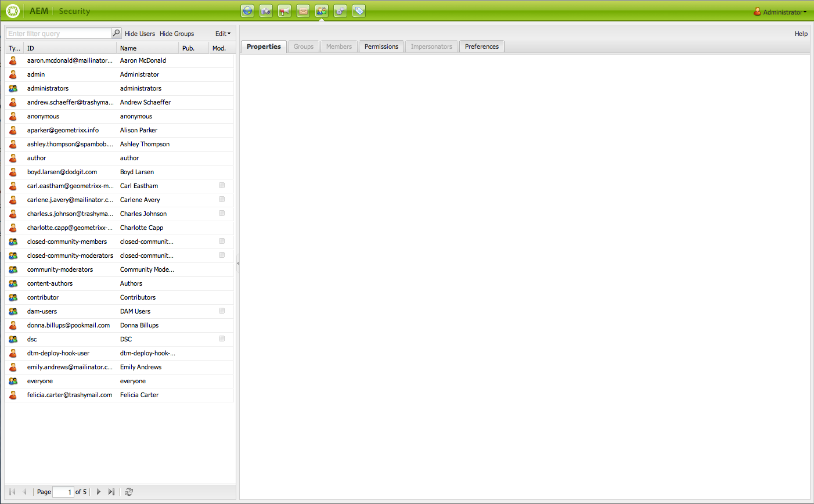Click the Hide Users button
This screenshot has height=504, width=814.
point(140,34)
